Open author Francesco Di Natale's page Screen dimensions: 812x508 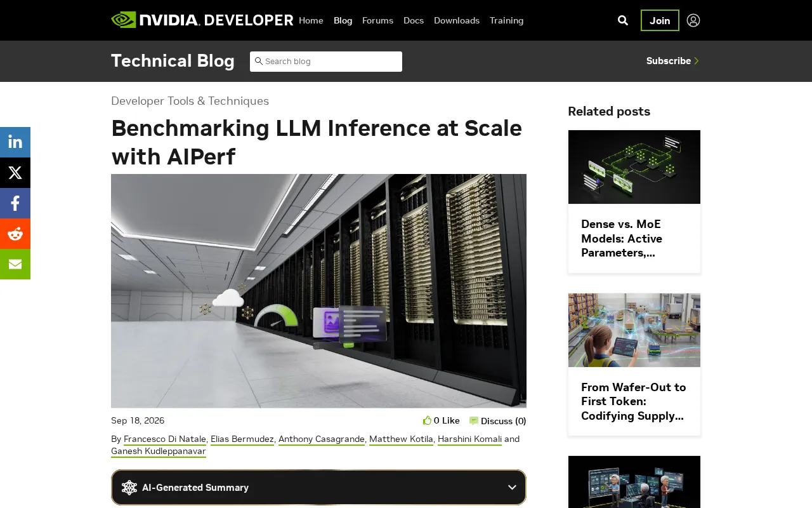165,439
